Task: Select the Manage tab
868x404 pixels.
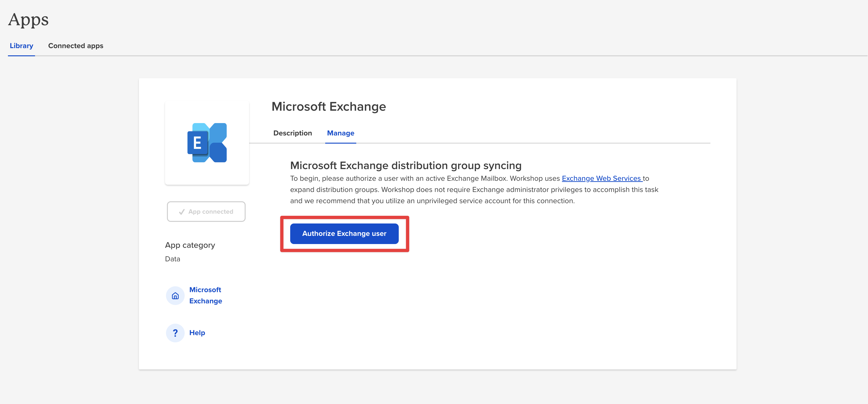Action: point(340,133)
